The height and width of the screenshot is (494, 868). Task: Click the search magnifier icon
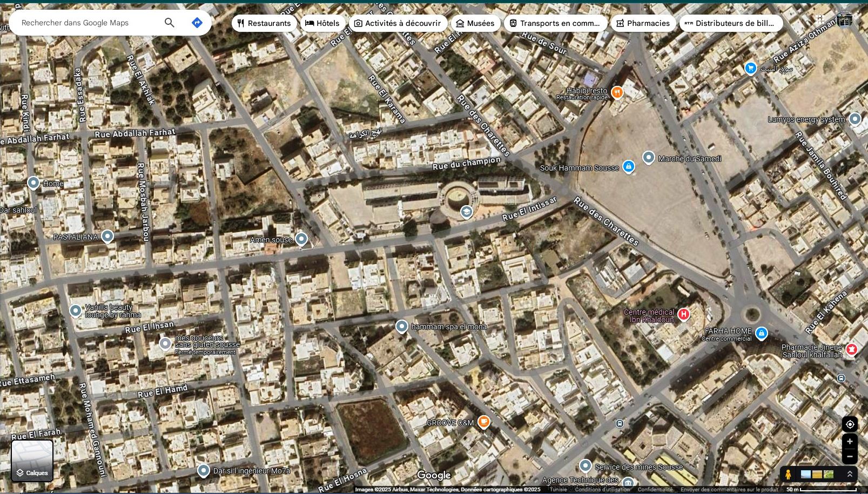(x=169, y=23)
